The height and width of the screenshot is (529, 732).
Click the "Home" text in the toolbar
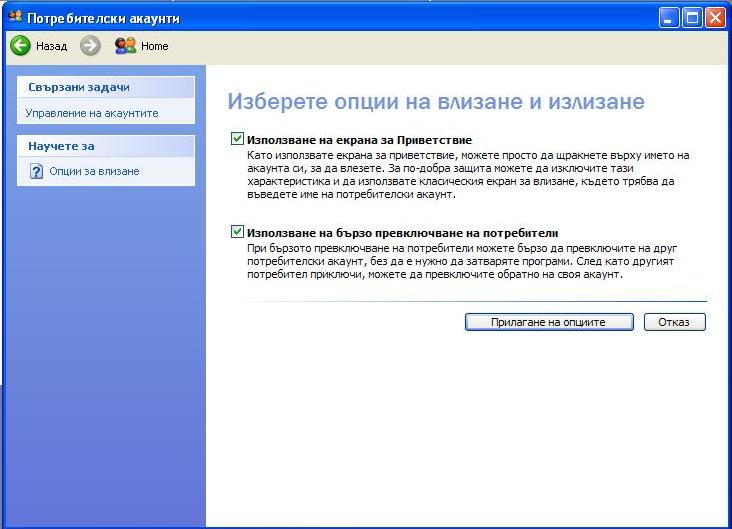[x=154, y=46]
